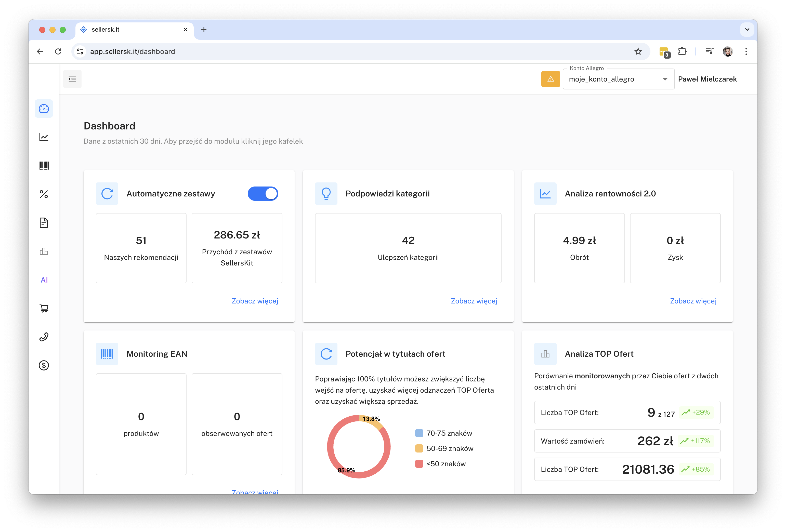Image resolution: width=786 pixels, height=532 pixels.
Task: Click the Analiza TOP Ofert bar chart icon
Action: [545, 354]
